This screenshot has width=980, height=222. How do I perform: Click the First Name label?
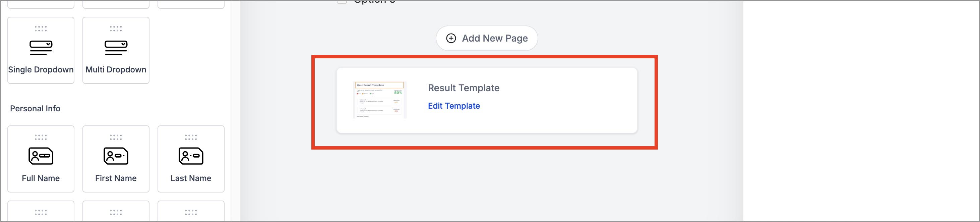tap(116, 178)
